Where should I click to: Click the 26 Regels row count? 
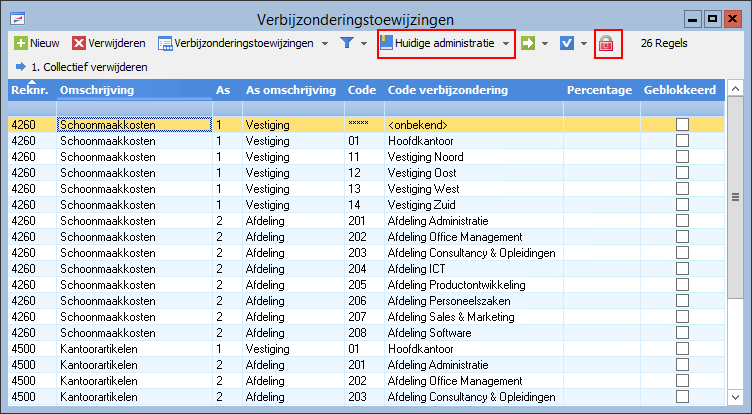pos(664,43)
